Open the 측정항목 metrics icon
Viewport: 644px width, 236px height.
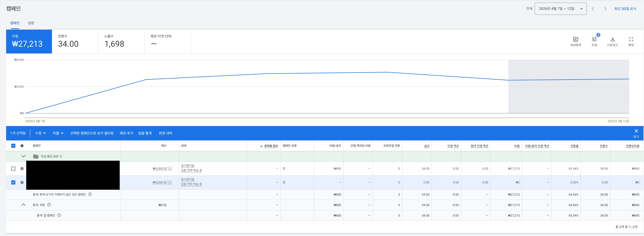(x=575, y=40)
